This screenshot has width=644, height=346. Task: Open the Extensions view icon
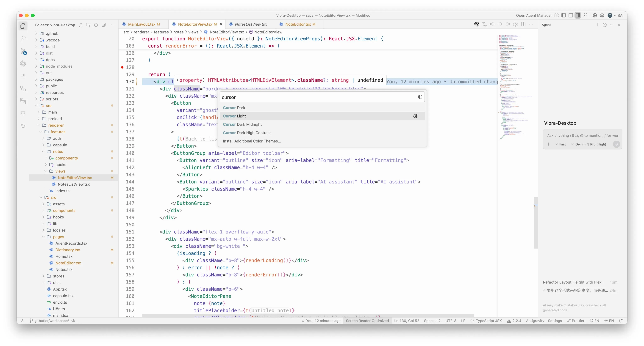point(23,76)
